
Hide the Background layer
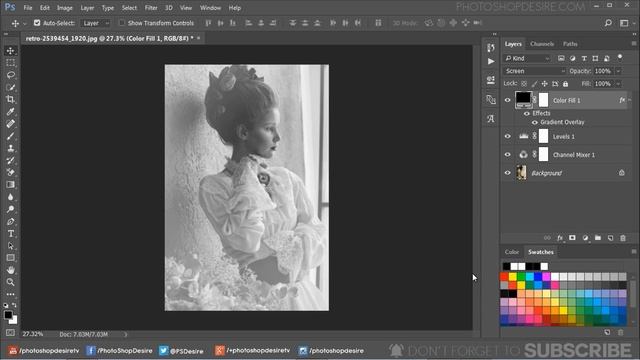508,173
